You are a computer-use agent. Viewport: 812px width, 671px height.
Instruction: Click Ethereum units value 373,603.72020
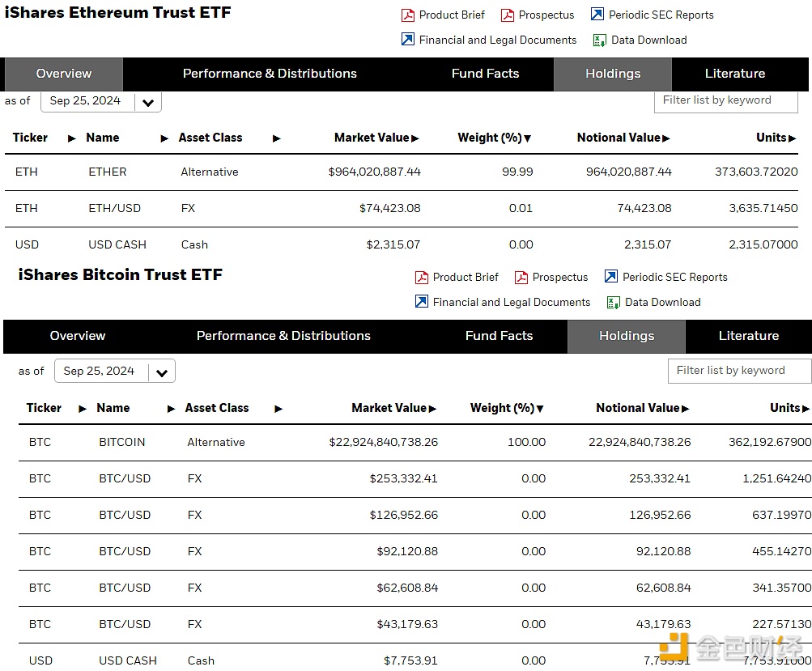click(x=756, y=172)
